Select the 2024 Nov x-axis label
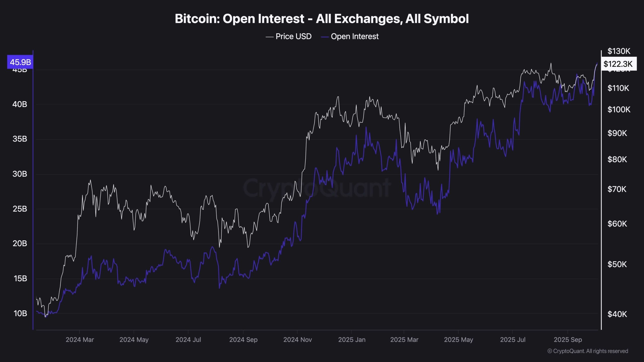This screenshot has width=644, height=362. pyautogui.click(x=298, y=340)
